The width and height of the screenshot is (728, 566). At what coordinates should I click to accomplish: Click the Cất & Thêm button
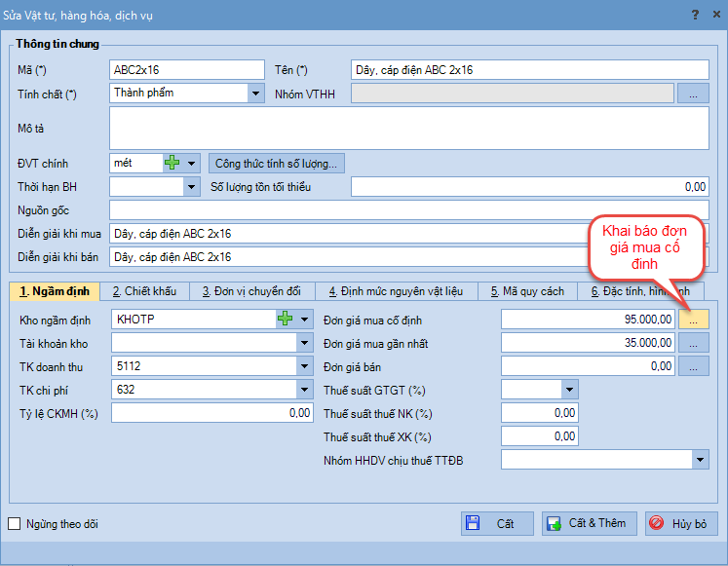point(590,523)
